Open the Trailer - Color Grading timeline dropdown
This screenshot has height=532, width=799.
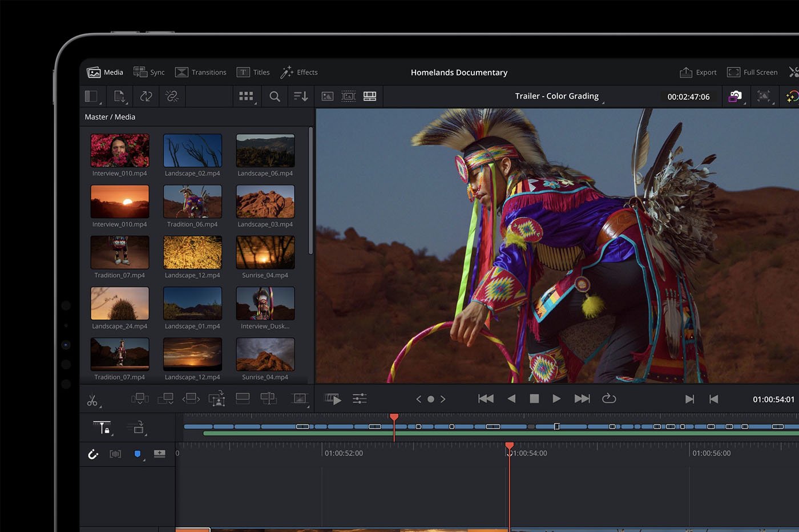(559, 96)
